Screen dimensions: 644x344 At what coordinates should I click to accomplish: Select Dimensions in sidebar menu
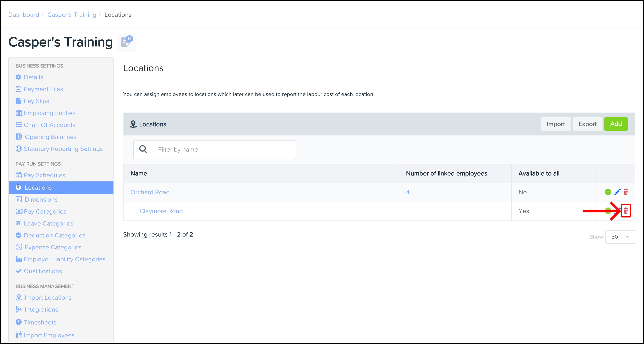click(x=41, y=200)
